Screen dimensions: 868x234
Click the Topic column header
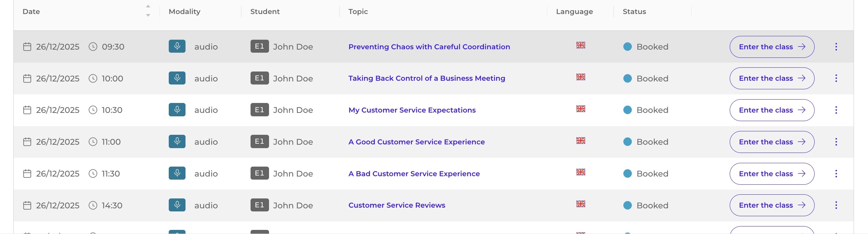click(358, 12)
